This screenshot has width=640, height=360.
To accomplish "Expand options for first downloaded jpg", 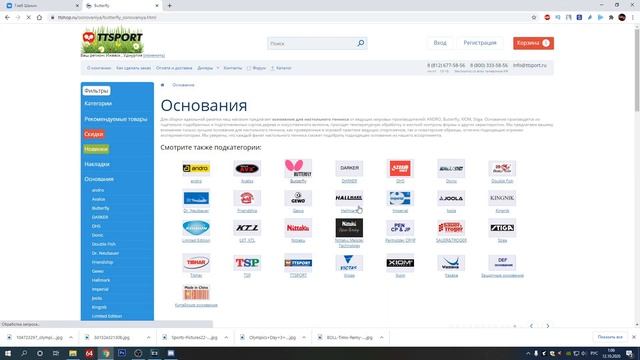I will tap(71, 338).
